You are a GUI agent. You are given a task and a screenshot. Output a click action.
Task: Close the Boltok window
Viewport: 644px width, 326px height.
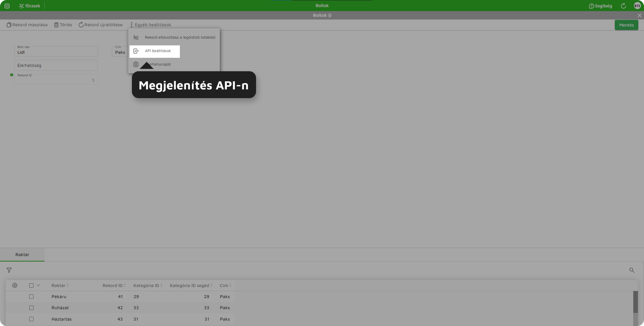[639, 15]
